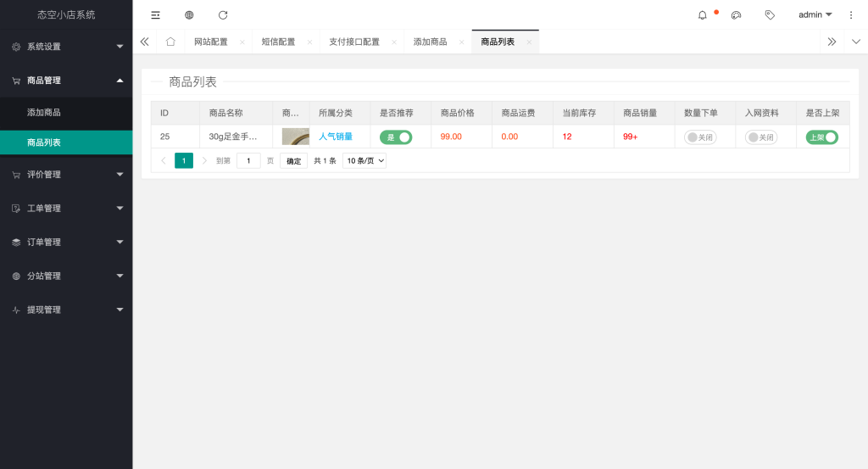Click the 当前库存 column header
Image resolution: width=868 pixels, height=469 pixels.
click(583, 113)
